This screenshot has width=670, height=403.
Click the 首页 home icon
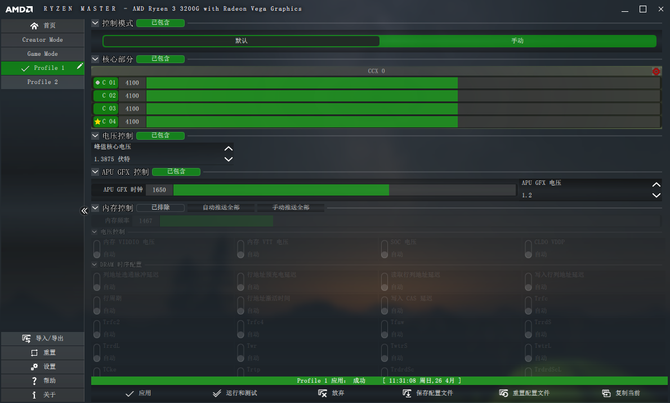tap(36, 24)
